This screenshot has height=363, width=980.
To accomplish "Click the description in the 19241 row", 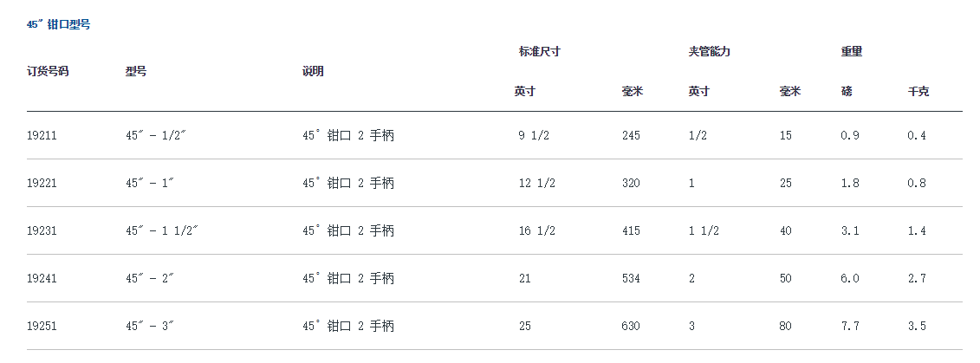I will point(347,278).
